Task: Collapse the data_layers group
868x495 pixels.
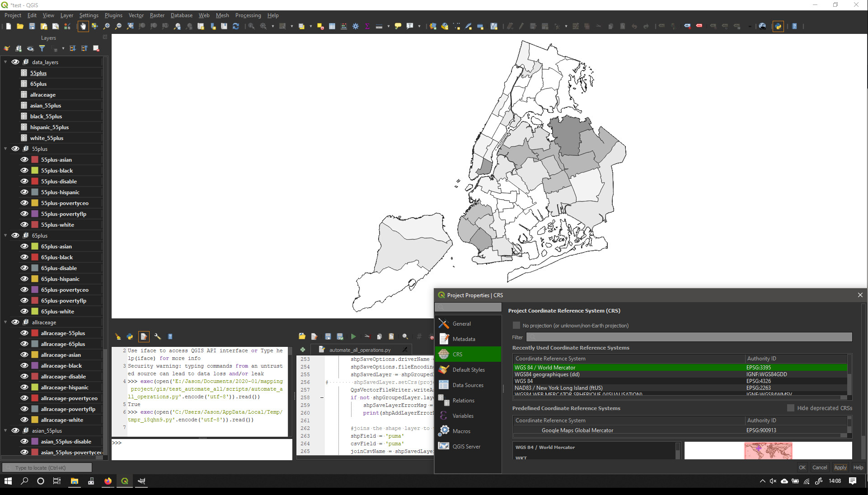Action: coord(5,62)
